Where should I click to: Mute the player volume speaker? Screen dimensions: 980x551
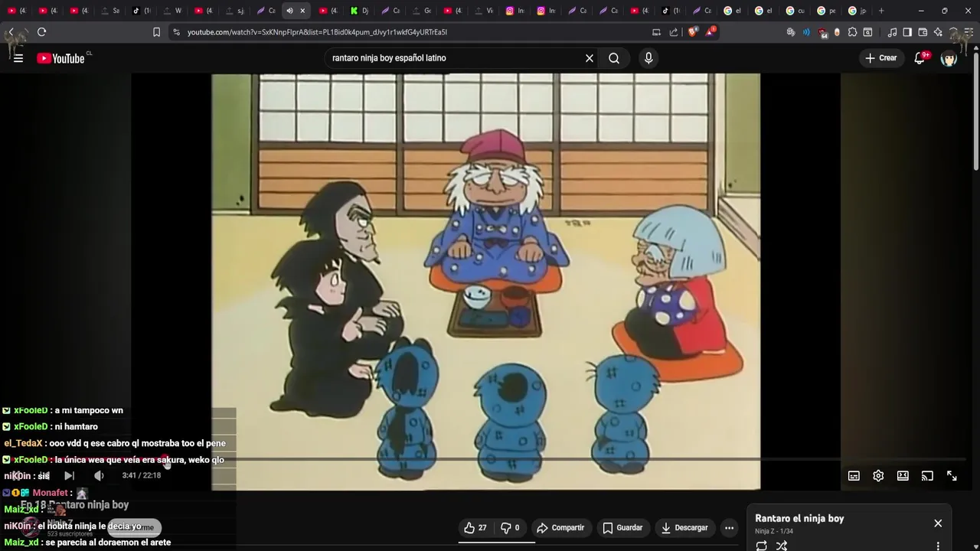(x=99, y=476)
